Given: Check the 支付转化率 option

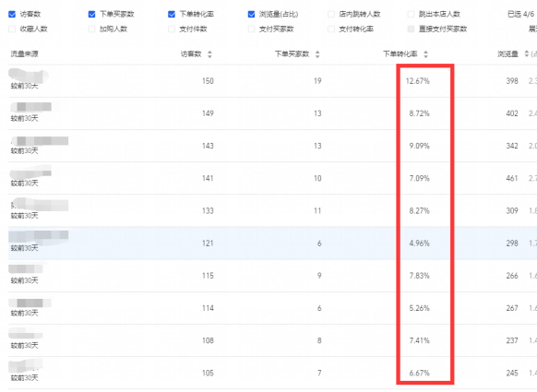Looking at the screenshot, I should click(x=331, y=30).
